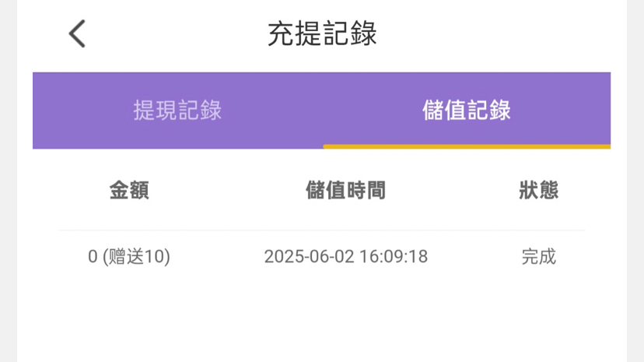Click the 儲值時間 column header
The image size is (644, 362).
pyautogui.click(x=345, y=190)
